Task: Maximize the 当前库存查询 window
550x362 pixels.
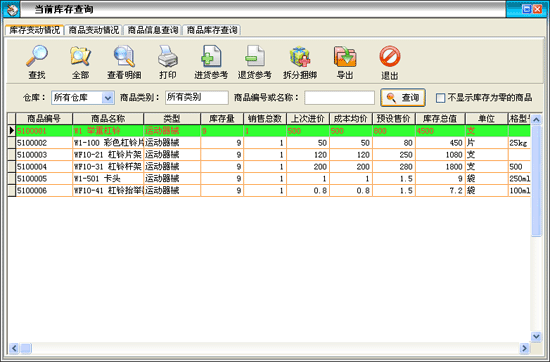Action: pyautogui.click(x=526, y=9)
